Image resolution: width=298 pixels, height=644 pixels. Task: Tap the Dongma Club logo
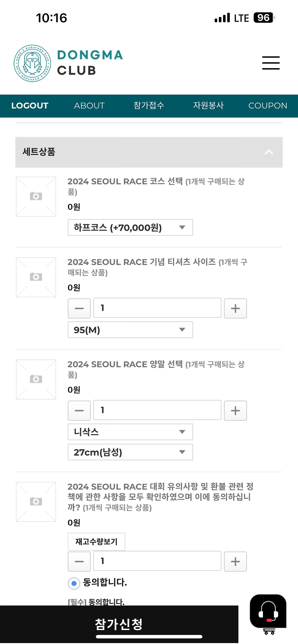click(x=68, y=63)
